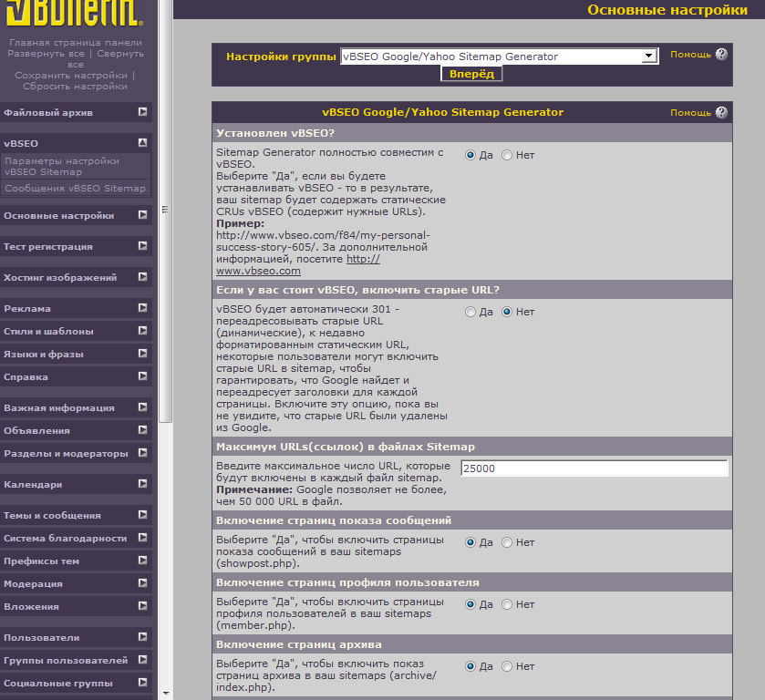
Task: Expand the Основные настройки sidebar arrow
Action: 142,214
